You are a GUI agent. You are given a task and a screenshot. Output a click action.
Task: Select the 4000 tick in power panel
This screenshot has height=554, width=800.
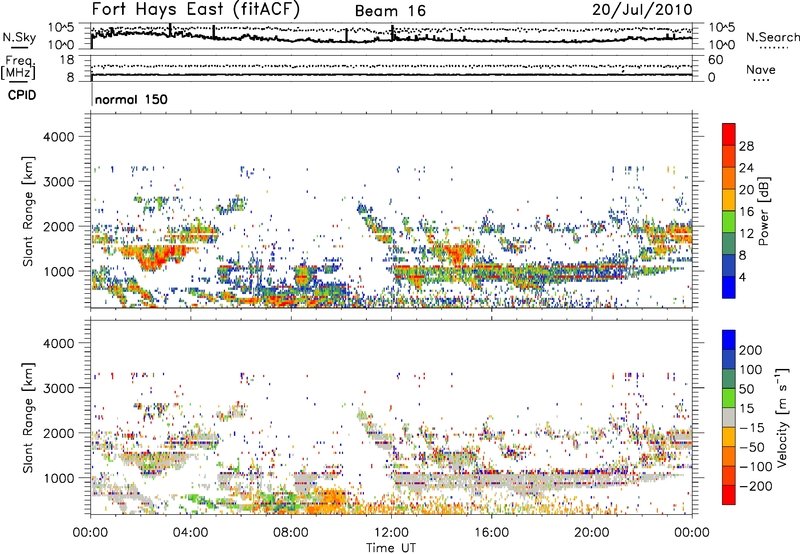pos(59,137)
